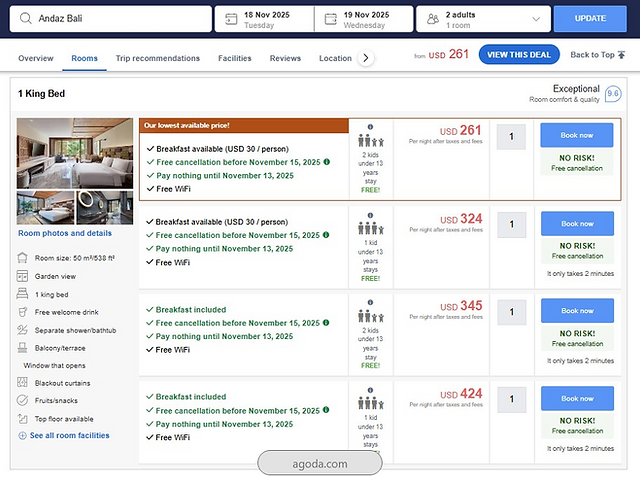Click the 'Our lowest available price!' banner
The height and width of the screenshot is (483, 640).
tap(244, 126)
